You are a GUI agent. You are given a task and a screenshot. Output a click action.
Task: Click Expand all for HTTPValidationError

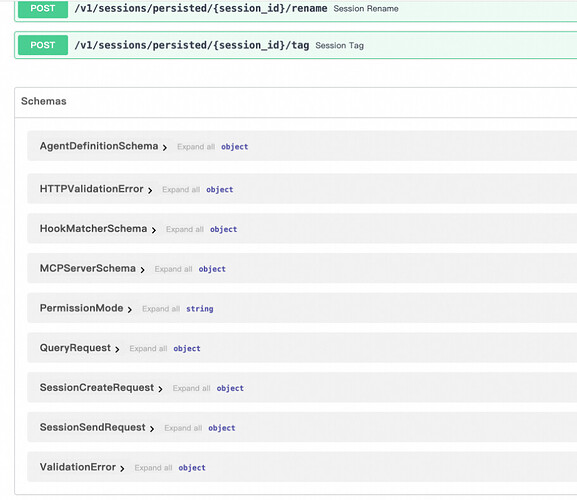coord(181,189)
